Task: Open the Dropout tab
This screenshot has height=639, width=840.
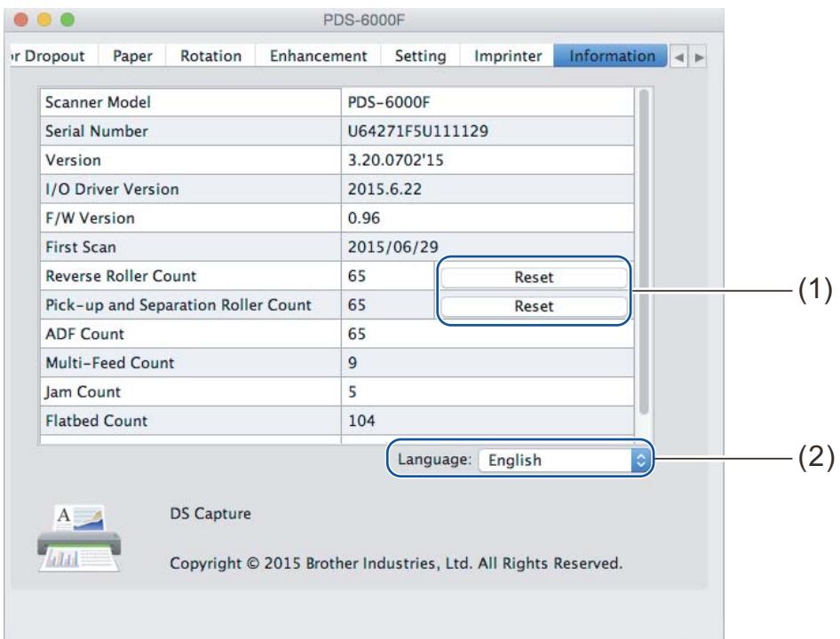Action: (53, 56)
